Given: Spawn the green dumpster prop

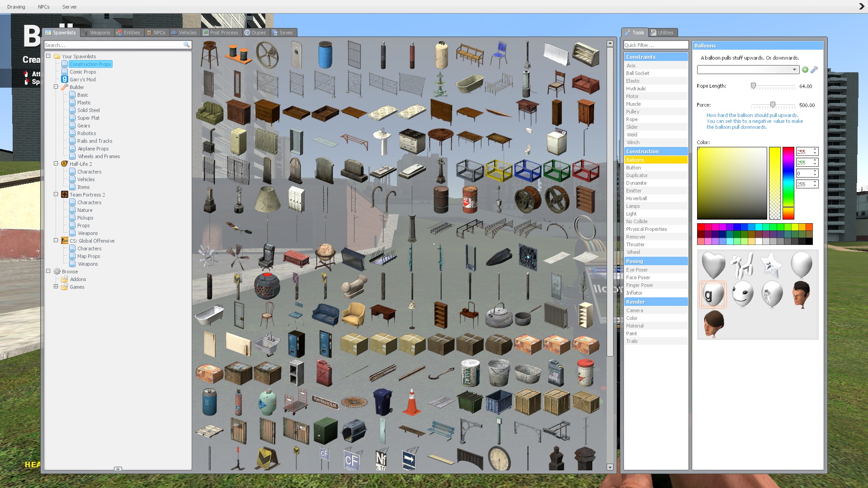Looking at the screenshot, I should (x=470, y=402).
